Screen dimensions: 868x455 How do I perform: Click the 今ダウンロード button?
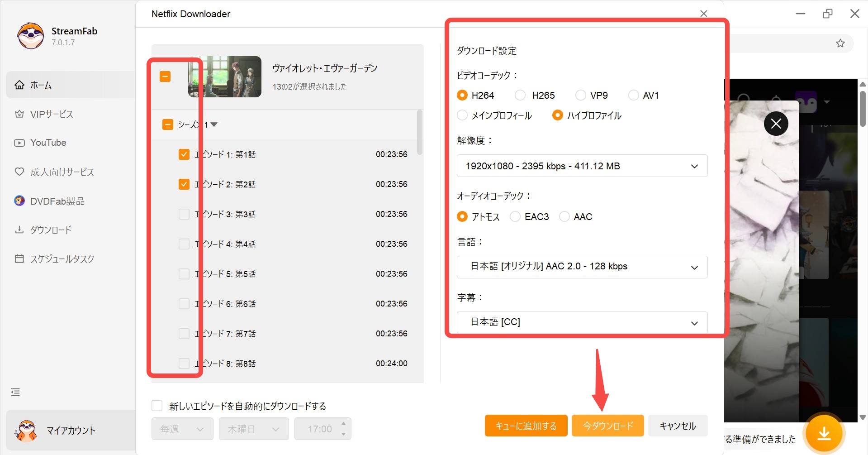pos(607,426)
